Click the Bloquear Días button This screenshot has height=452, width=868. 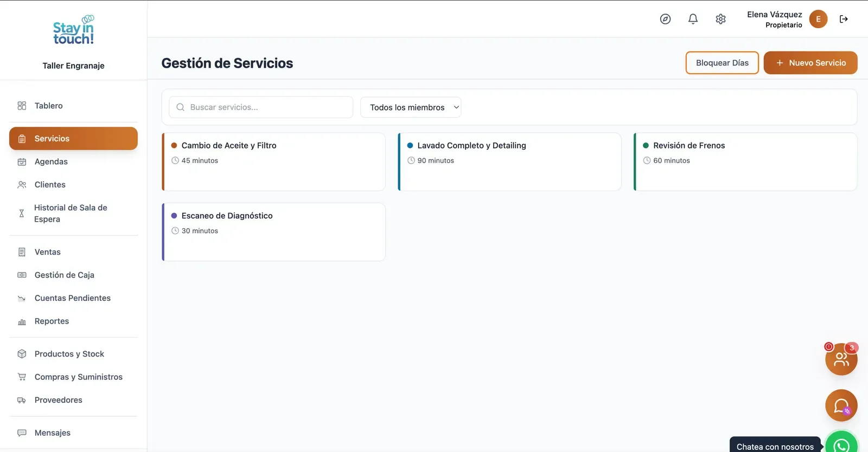click(x=722, y=63)
